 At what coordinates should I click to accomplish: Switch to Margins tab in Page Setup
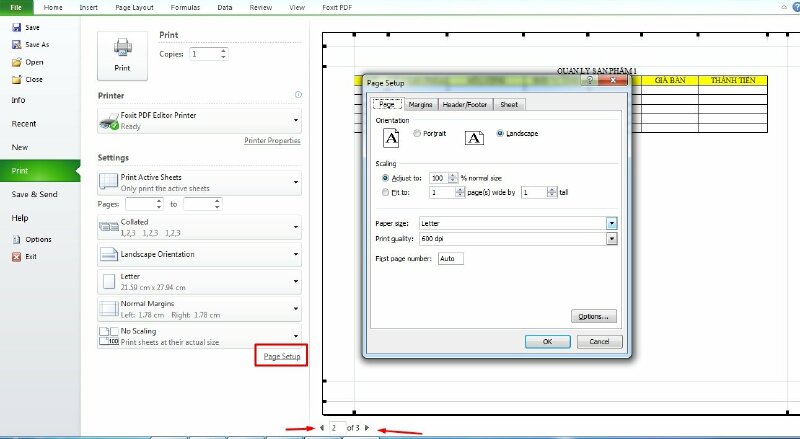[420, 104]
